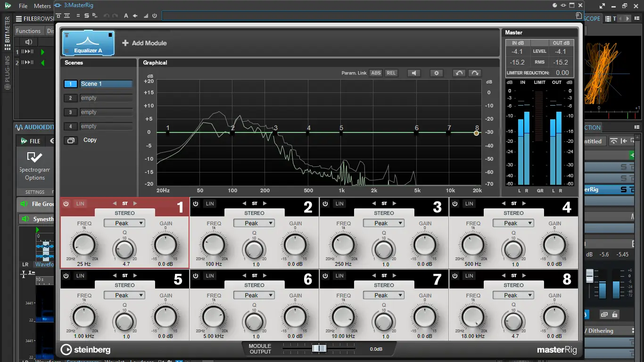The height and width of the screenshot is (362, 644).
Task: Click the solo S icon in MasterRig toolbar
Action: 86,16
